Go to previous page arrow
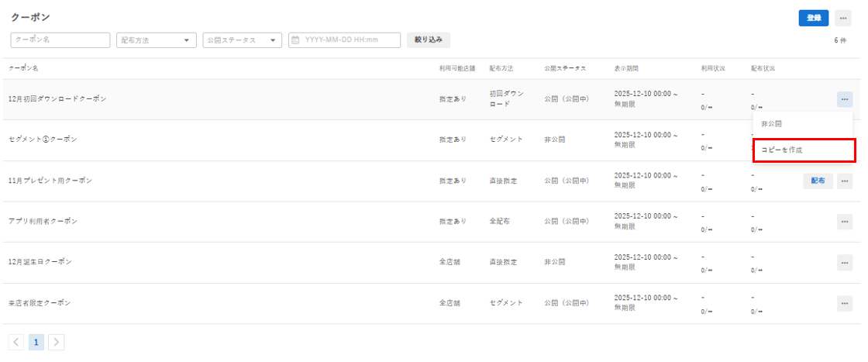The width and height of the screenshot is (868, 362). point(16,342)
